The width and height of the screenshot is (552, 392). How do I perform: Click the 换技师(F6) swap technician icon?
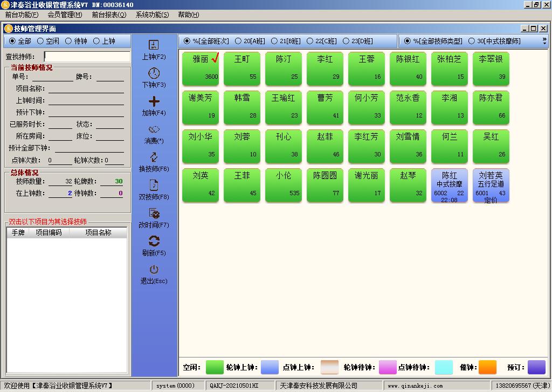click(x=154, y=157)
